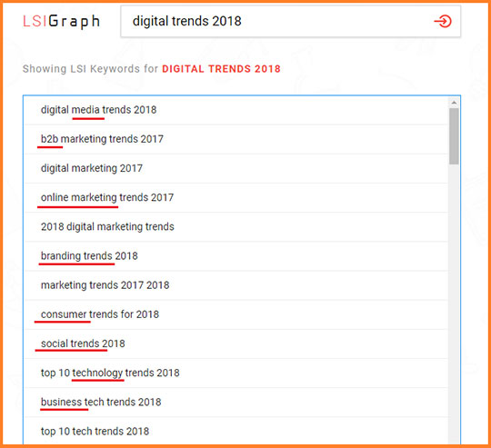Click the scrollbar up arrow

(454, 103)
